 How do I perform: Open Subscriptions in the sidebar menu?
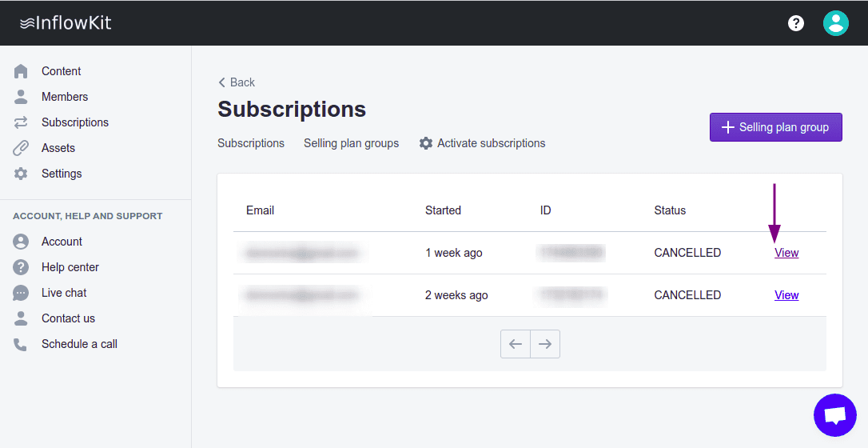tap(74, 122)
